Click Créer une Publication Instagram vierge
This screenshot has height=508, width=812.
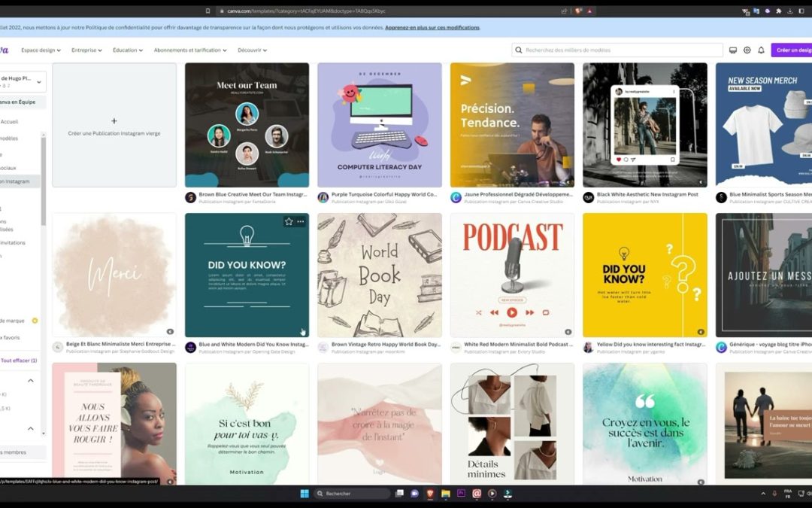(x=114, y=125)
